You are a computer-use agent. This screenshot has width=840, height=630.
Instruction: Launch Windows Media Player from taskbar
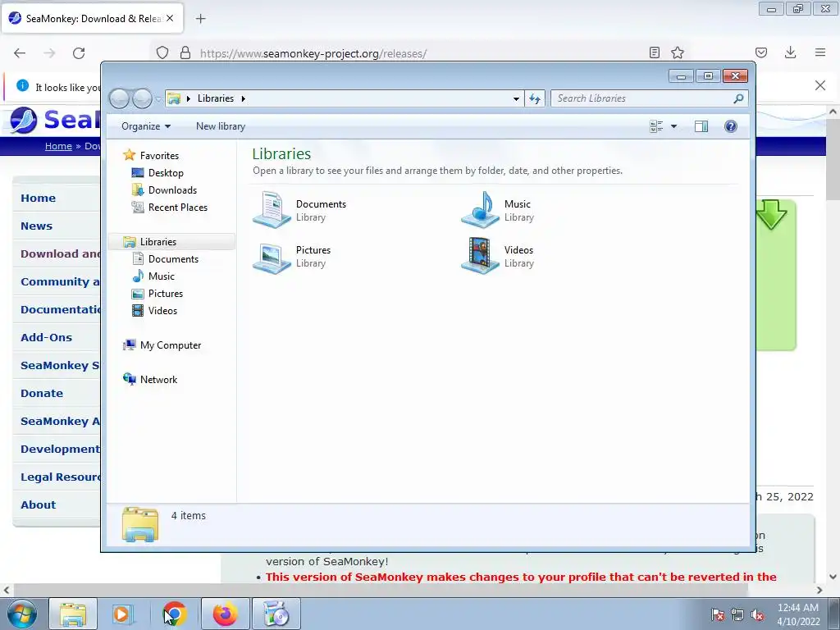point(123,614)
